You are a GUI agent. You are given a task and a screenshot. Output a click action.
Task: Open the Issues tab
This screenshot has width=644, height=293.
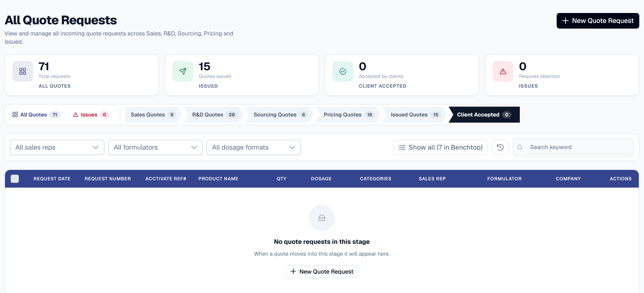(91, 115)
